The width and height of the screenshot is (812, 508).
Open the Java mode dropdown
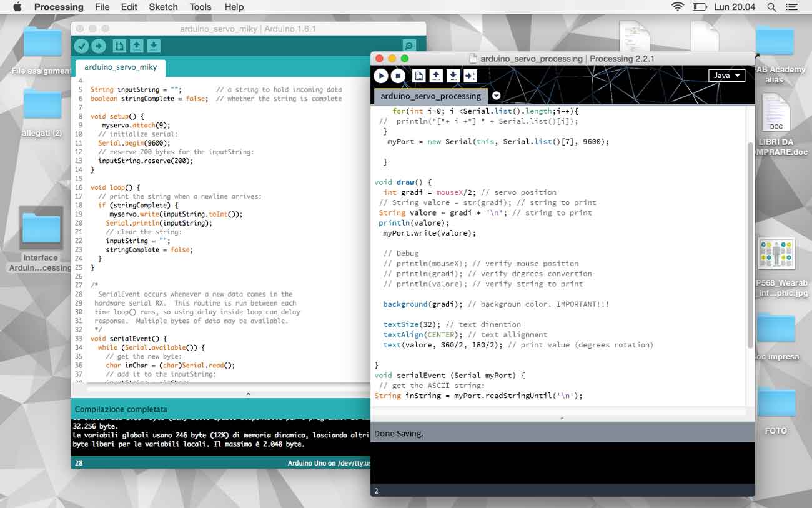[726, 76]
